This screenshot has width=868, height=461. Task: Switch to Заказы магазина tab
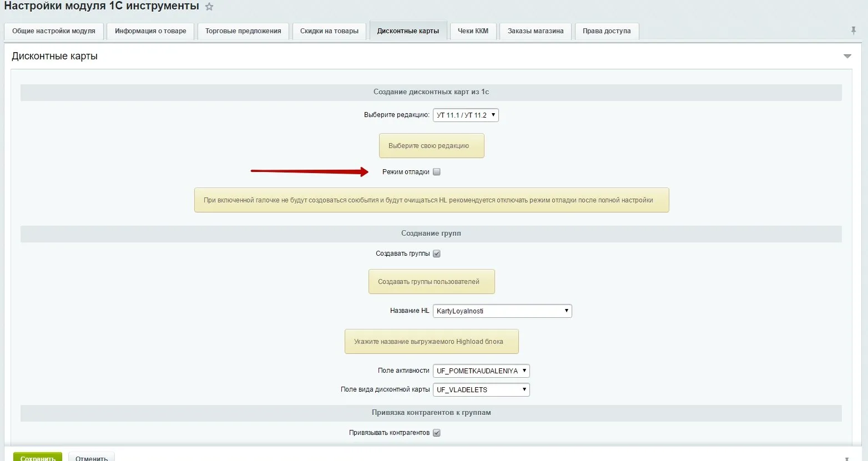pyautogui.click(x=535, y=31)
